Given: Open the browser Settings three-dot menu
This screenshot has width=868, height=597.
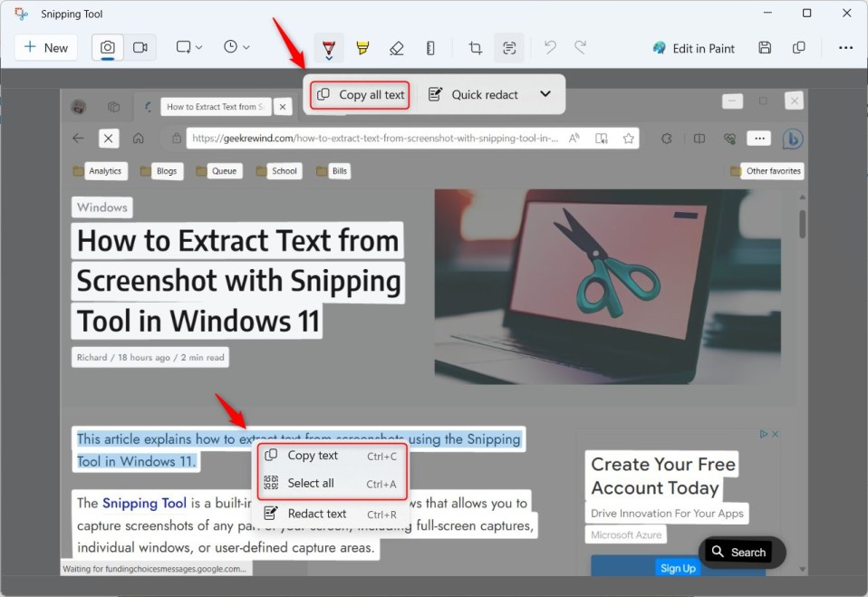Looking at the screenshot, I should 759,139.
